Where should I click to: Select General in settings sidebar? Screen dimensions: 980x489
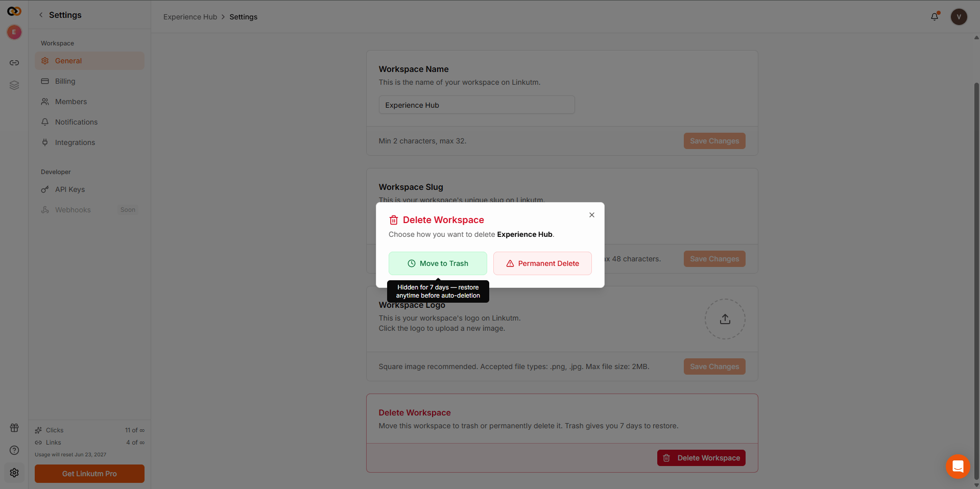89,61
